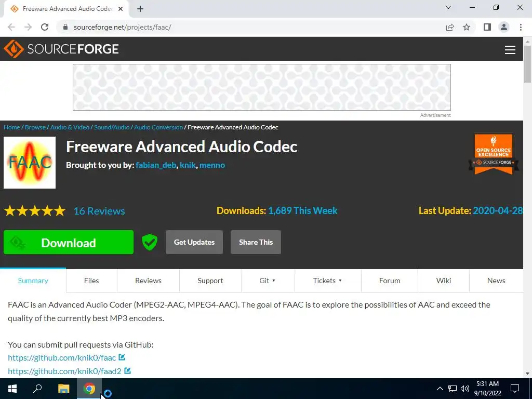Click the Chrome icon in the taskbar
This screenshot has width=532, height=399.
coord(89,389)
